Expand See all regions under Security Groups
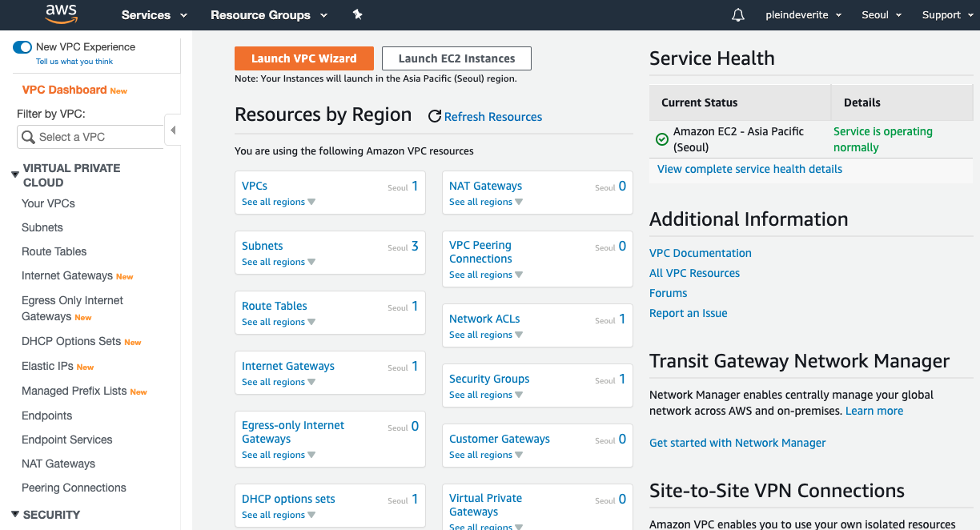Screen dimensions: 980x530 click(486, 395)
